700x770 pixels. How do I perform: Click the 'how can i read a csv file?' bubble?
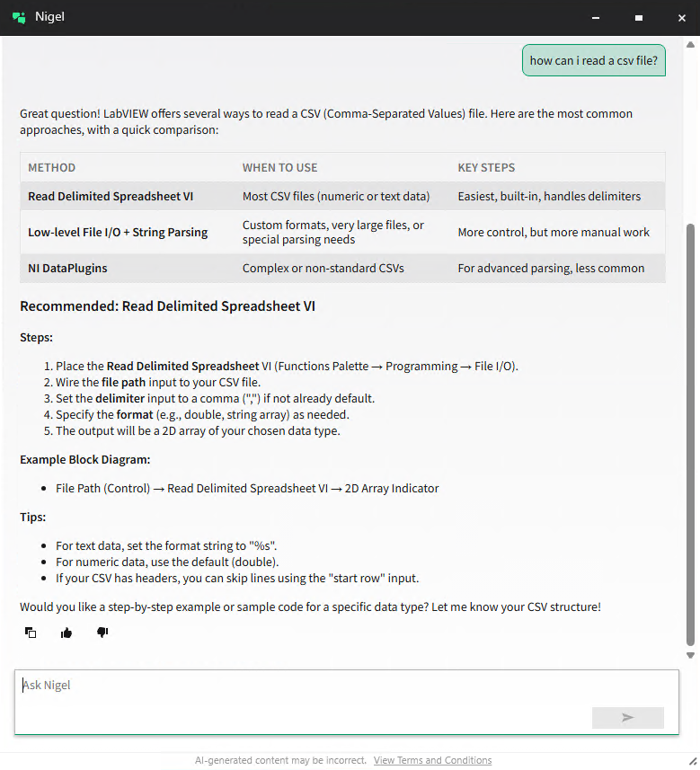pos(593,60)
